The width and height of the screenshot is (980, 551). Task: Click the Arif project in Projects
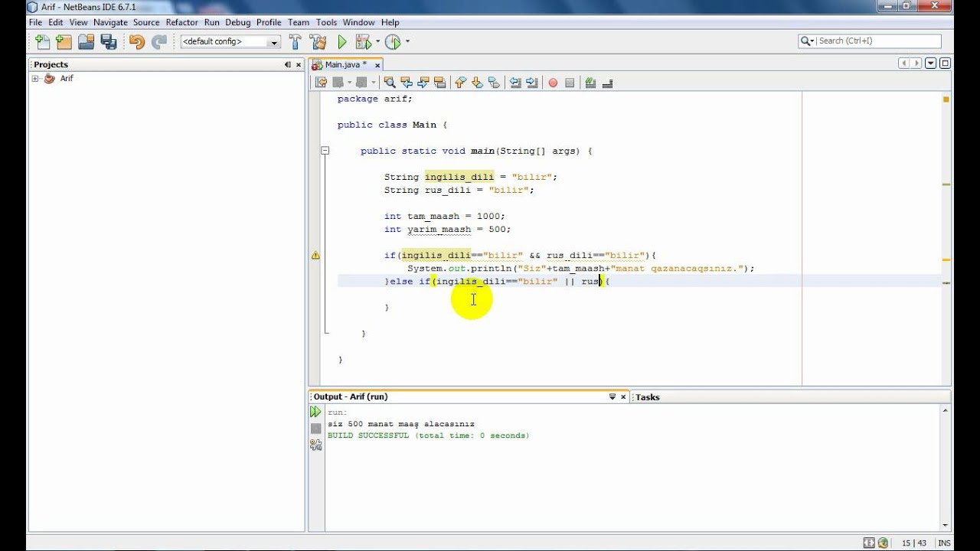tap(67, 78)
